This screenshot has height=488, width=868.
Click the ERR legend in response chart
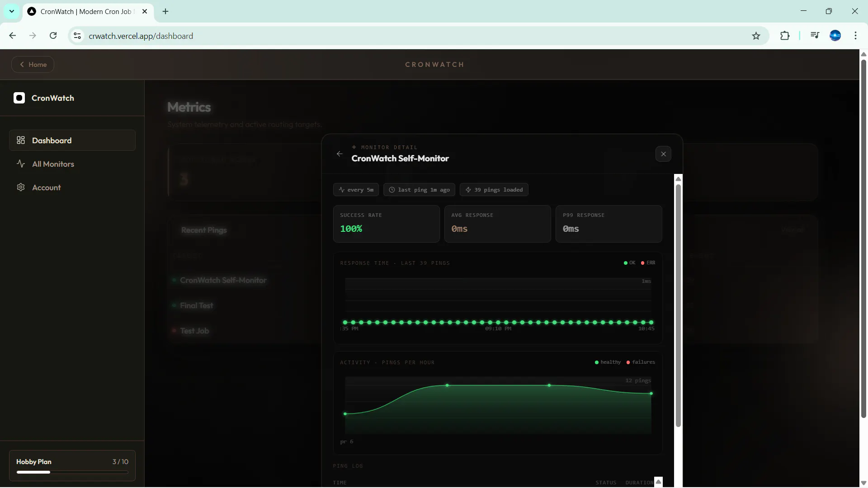648,263
